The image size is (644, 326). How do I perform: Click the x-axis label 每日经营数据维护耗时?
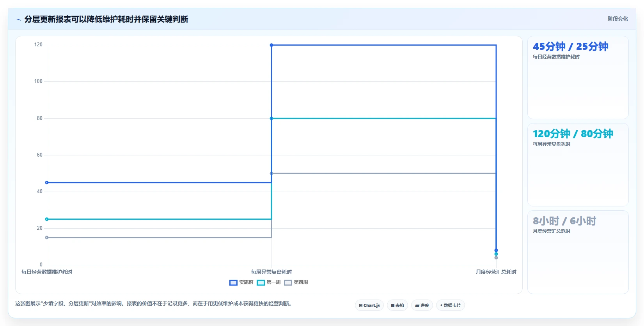pyautogui.click(x=47, y=272)
